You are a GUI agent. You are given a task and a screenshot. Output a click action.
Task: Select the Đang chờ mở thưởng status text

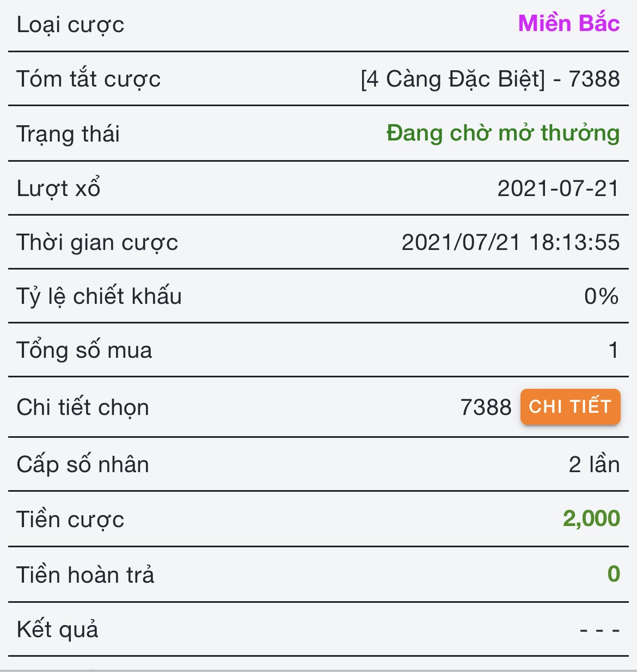(503, 133)
